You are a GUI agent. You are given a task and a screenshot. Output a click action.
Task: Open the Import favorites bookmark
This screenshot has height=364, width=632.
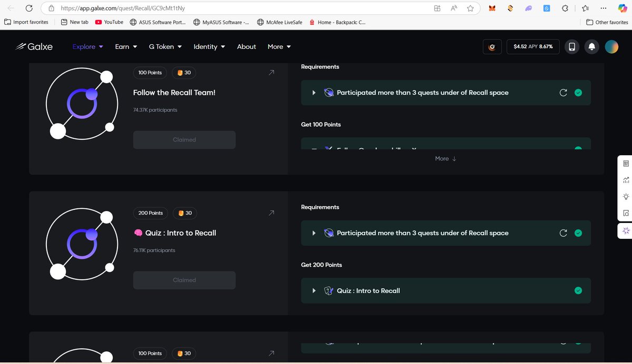[x=26, y=22]
